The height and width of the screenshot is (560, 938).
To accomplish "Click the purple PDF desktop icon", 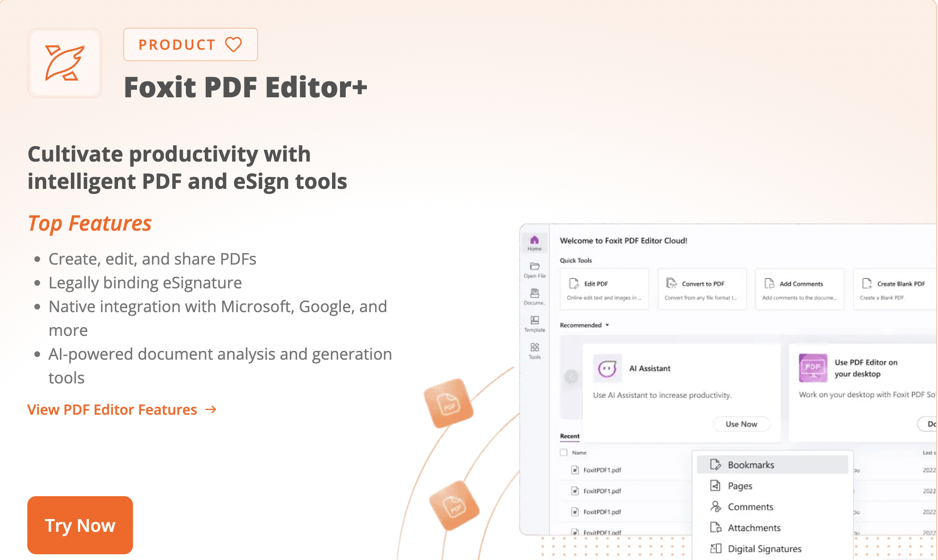I will (813, 368).
